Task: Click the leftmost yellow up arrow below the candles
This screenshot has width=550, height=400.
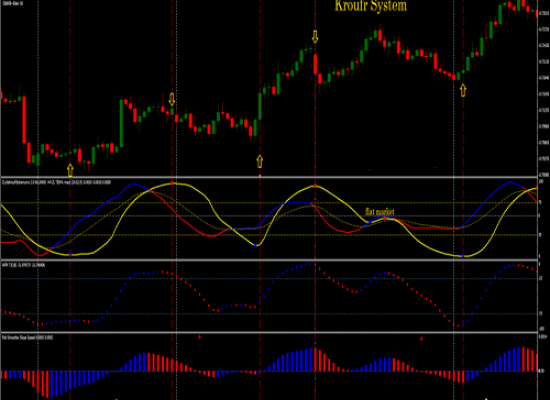Action: [70, 170]
